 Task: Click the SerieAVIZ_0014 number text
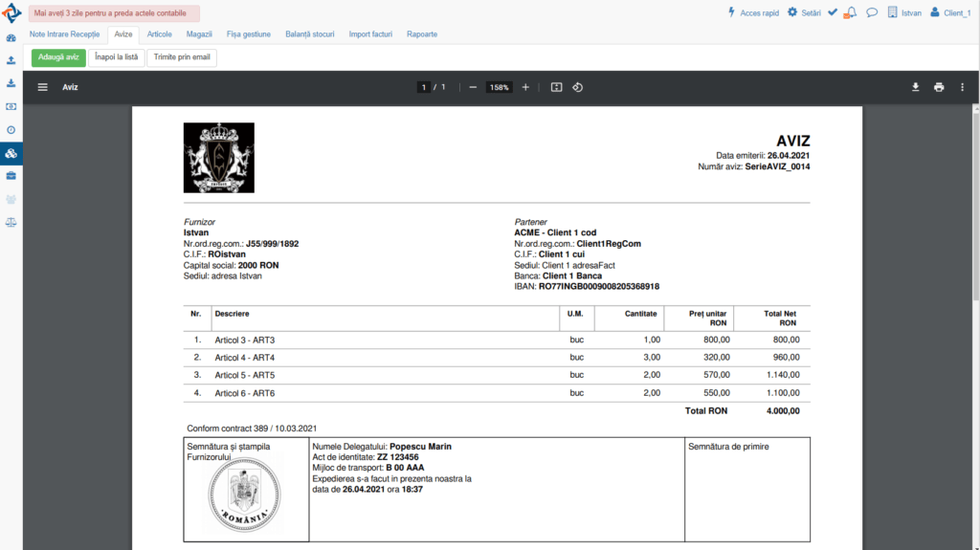[777, 166]
